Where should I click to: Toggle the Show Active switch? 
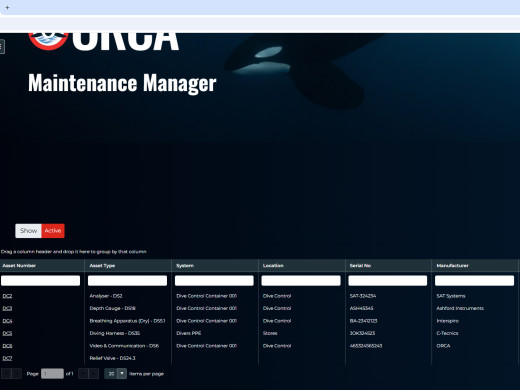click(40, 231)
